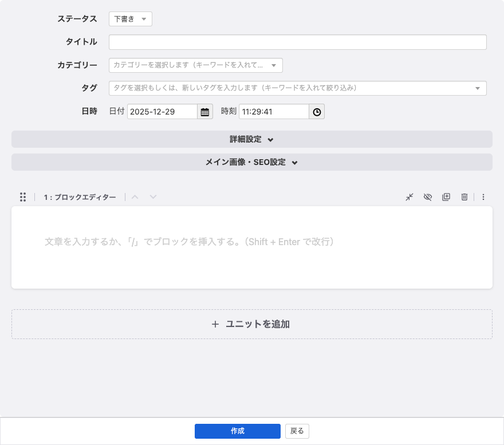The width and height of the screenshot is (504, 445).
Task: Grab the block editor drag handle
Action: point(23,197)
